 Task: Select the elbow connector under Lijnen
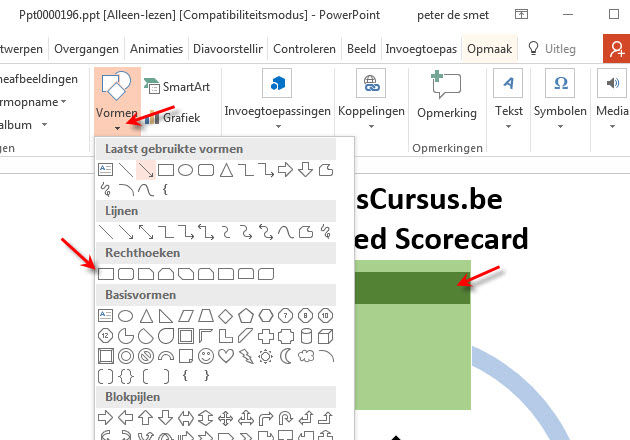click(x=166, y=232)
